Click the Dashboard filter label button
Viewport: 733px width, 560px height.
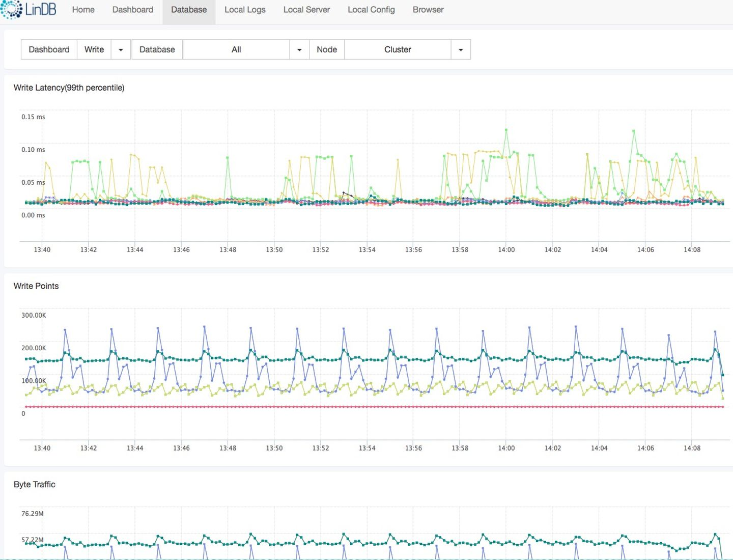tap(49, 49)
